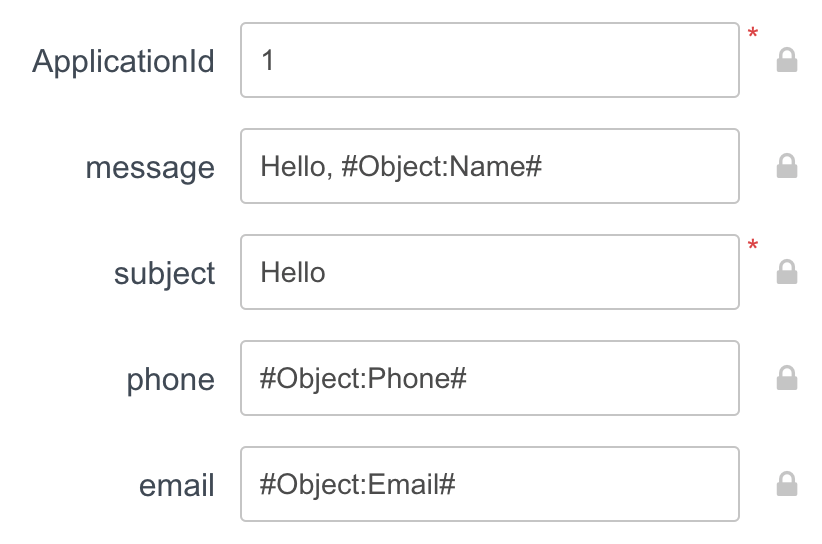Viewport: 822px width, 544px height.
Task: Select the subject input field
Action: 489,273
